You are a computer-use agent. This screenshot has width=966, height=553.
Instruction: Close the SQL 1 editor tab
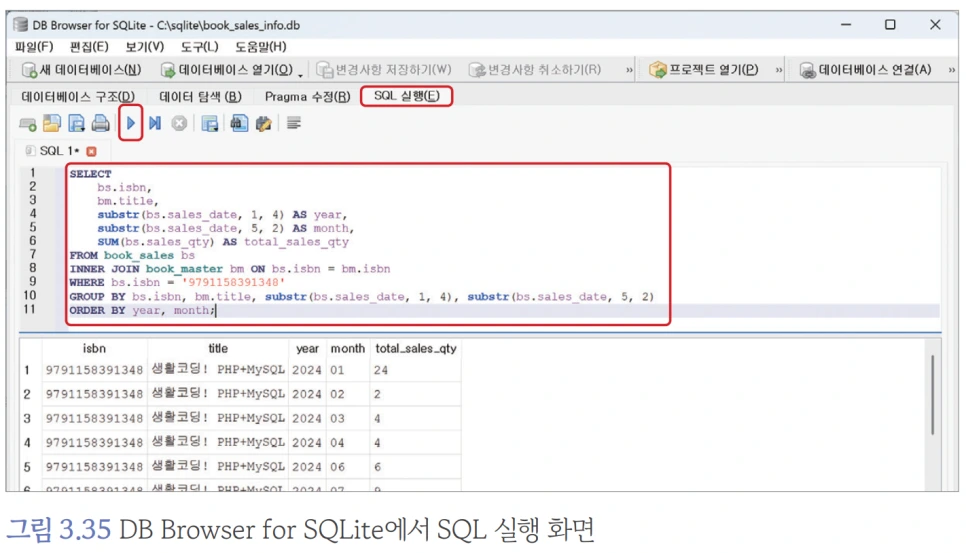point(91,151)
